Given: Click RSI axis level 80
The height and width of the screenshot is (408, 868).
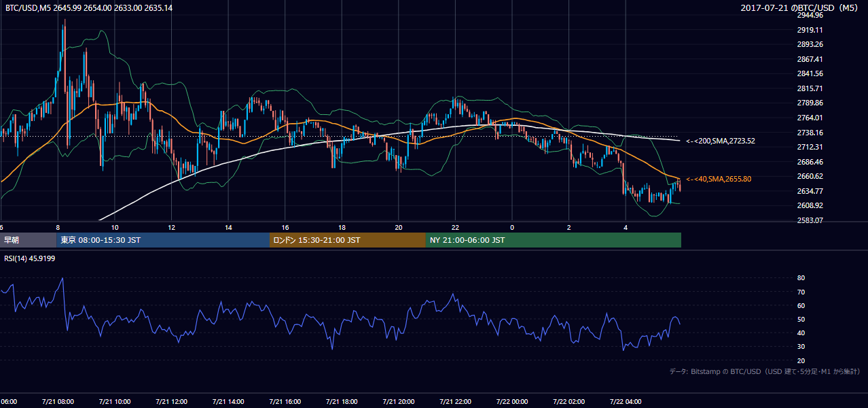Looking at the screenshot, I should point(801,278).
